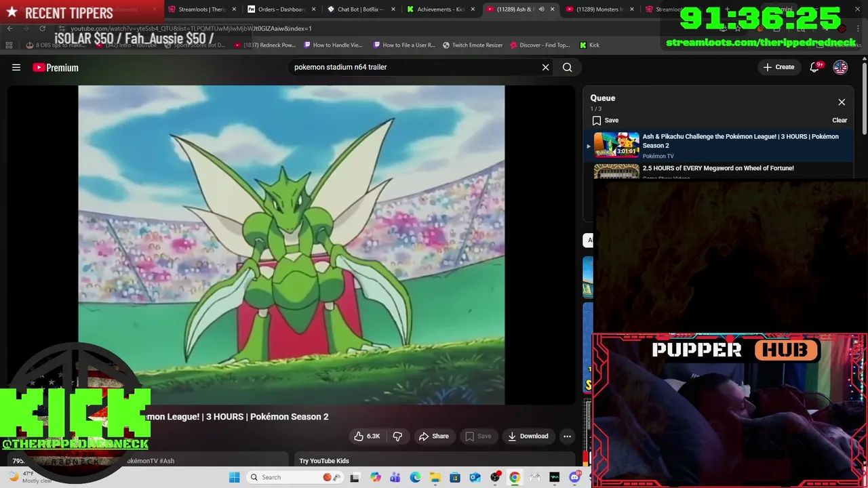
Task: Click the Download button under the video
Action: click(x=528, y=436)
